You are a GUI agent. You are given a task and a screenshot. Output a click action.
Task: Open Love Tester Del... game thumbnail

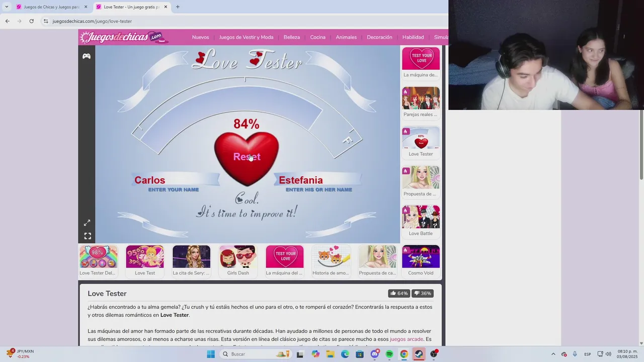pos(98,261)
